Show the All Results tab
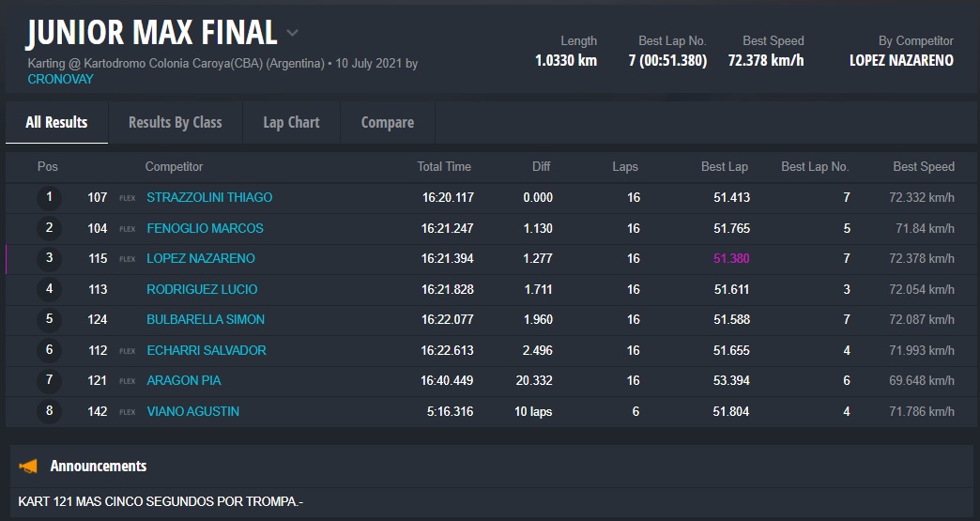980x521 pixels. click(x=56, y=122)
